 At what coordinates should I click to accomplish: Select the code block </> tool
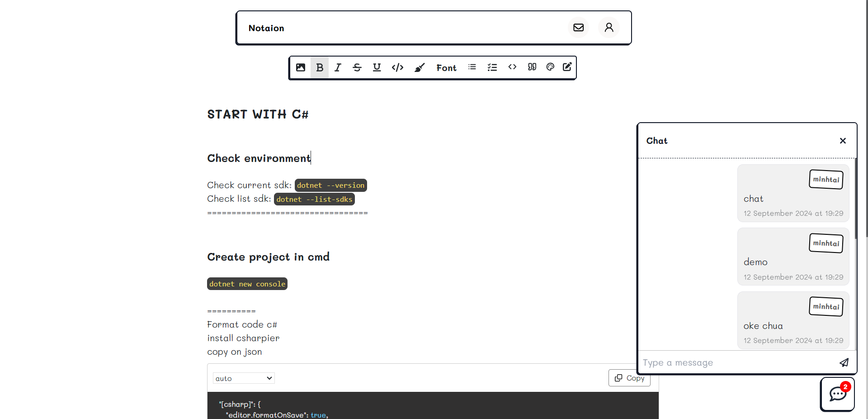pos(398,67)
